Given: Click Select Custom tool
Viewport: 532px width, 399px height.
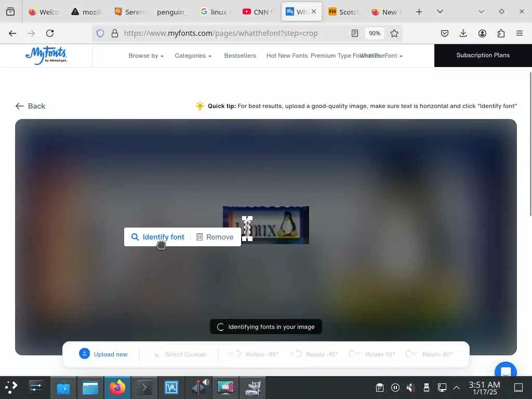Looking at the screenshot, I should click(180, 354).
